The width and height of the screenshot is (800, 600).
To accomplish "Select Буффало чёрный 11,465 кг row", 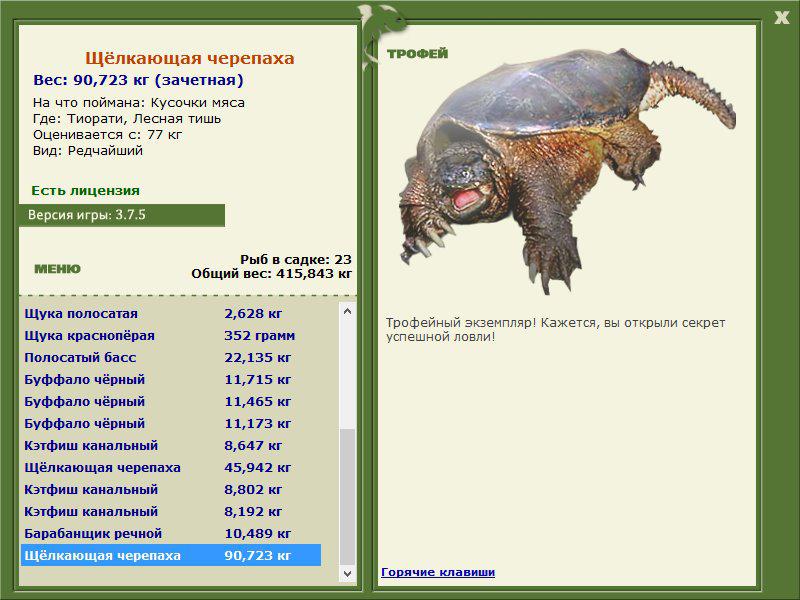I will coord(171,402).
